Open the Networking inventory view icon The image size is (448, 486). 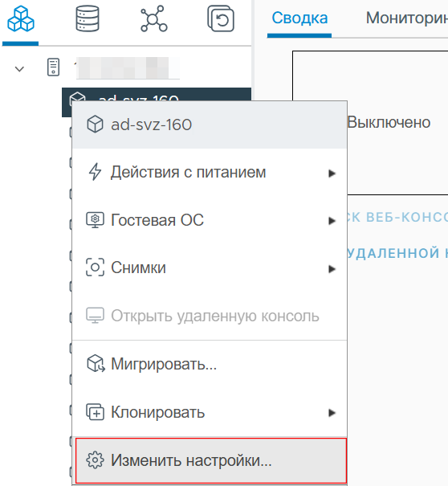coord(153,18)
